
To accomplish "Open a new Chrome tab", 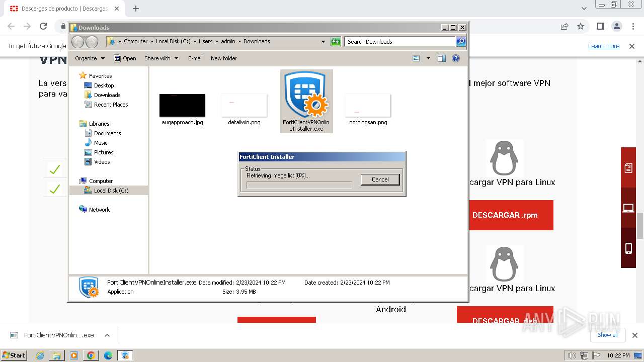I will (136, 9).
